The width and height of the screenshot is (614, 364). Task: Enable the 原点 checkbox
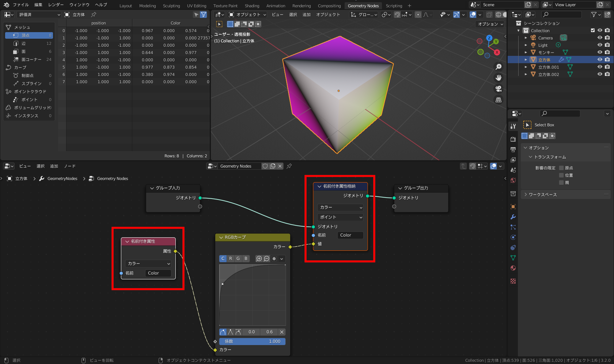point(561,168)
